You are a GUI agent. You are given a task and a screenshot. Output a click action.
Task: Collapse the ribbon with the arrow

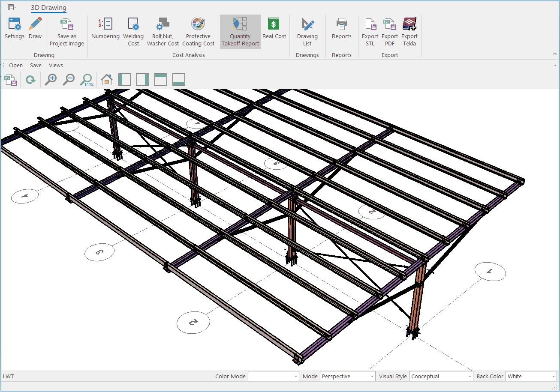tap(555, 54)
